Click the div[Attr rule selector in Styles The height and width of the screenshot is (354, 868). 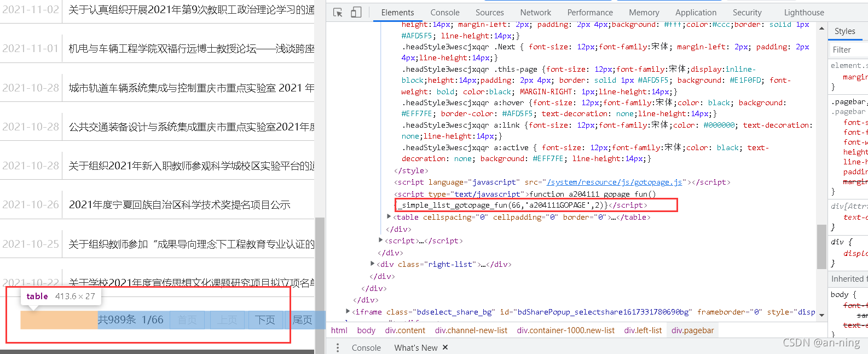849,206
